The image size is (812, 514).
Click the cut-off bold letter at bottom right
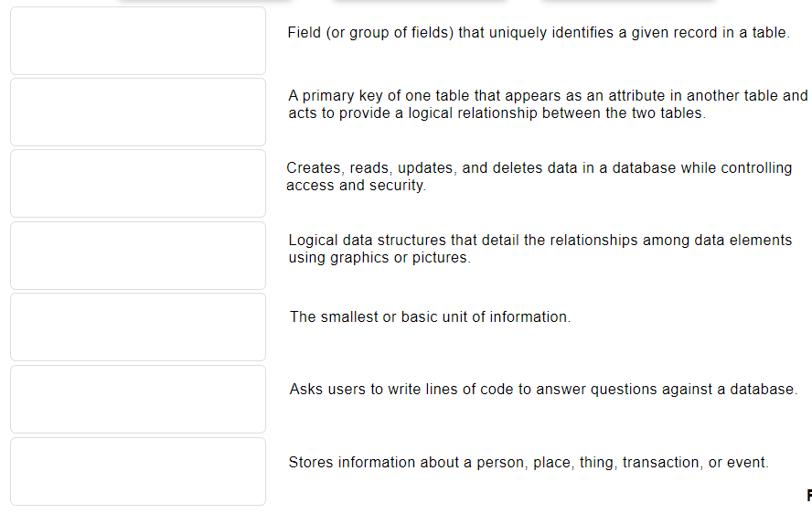809,496
